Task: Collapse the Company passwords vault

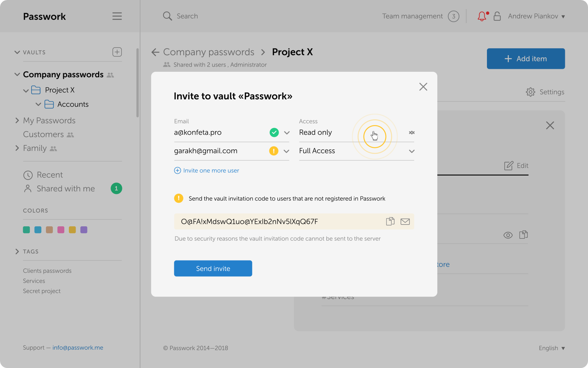Action: point(17,74)
